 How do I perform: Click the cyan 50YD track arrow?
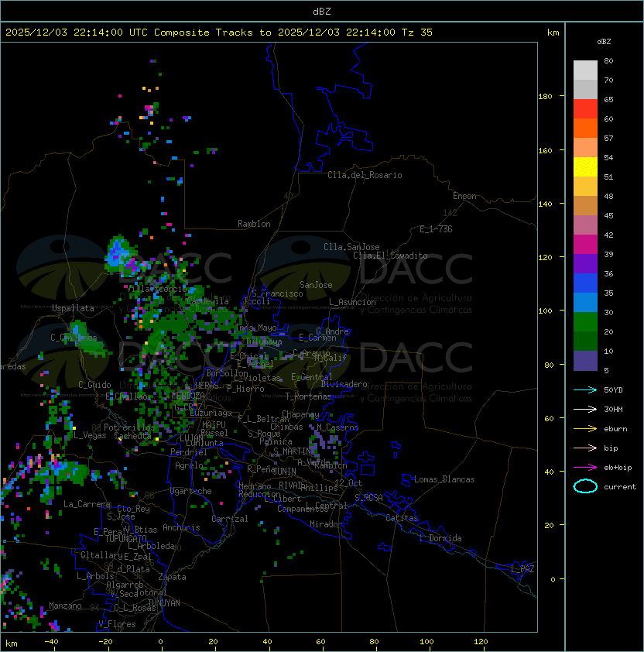[x=585, y=389]
